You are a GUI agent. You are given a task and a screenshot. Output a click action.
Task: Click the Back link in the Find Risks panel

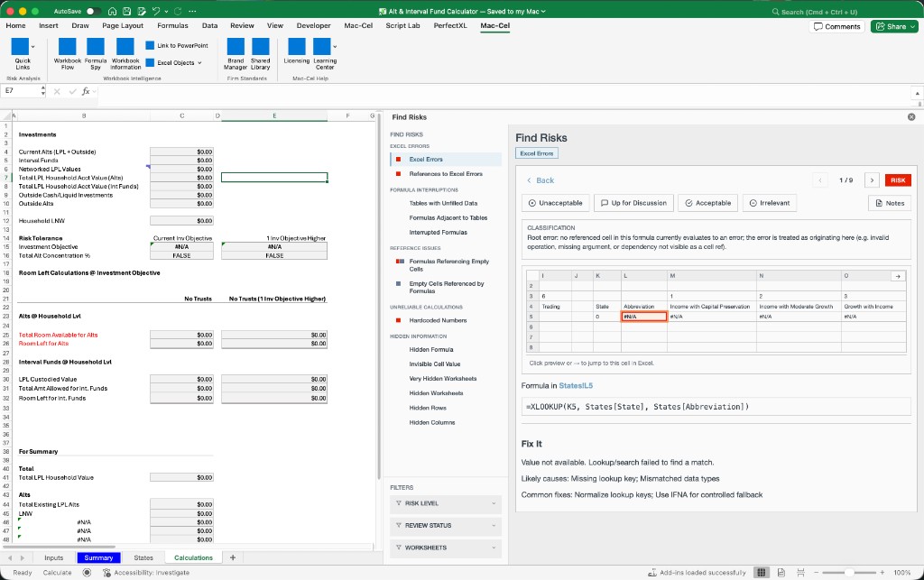coord(541,180)
